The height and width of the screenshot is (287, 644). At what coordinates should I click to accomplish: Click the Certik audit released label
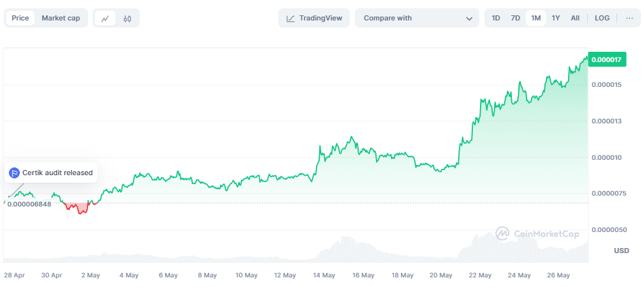[57, 173]
